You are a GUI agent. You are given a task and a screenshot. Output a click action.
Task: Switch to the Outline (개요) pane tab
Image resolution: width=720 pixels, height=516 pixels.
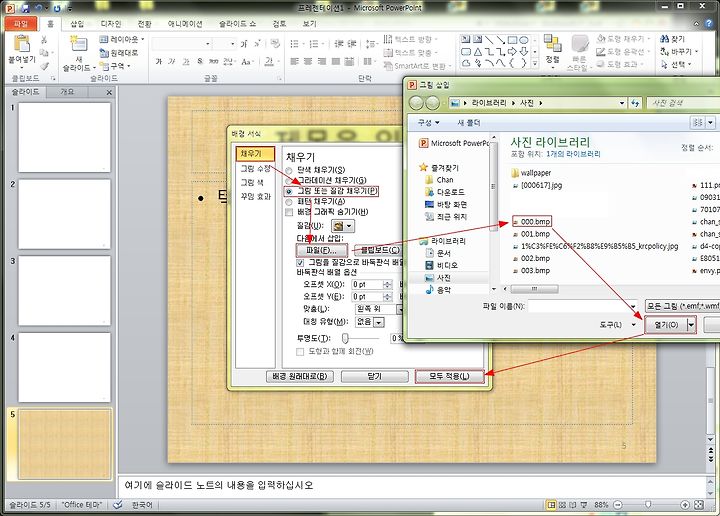tap(67, 92)
